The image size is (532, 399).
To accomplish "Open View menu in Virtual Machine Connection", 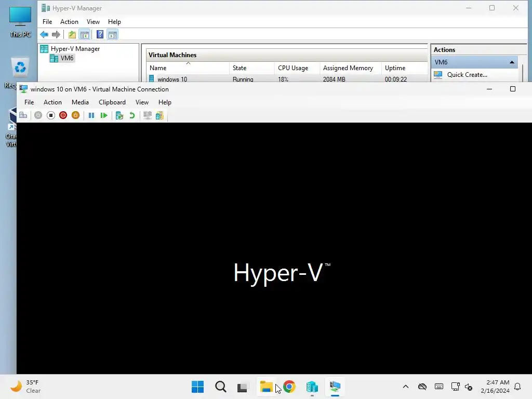I will point(142,102).
